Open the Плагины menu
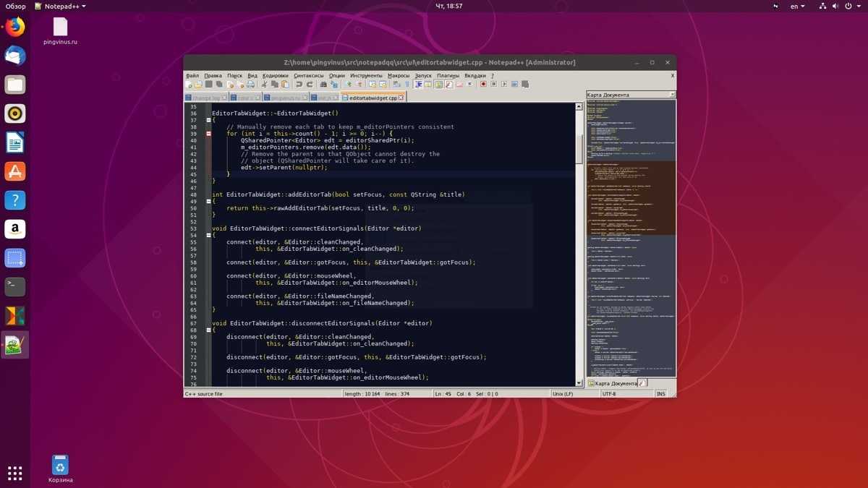This screenshot has height=488, width=868. coord(448,75)
